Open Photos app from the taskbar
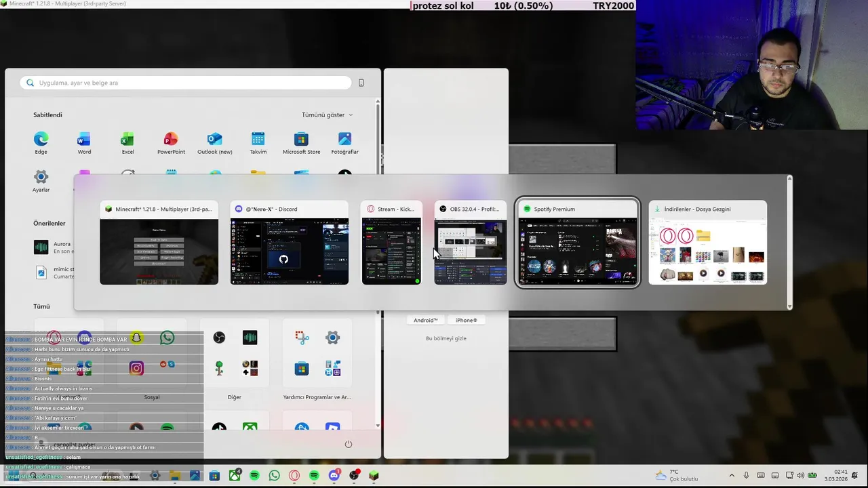The height and width of the screenshot is (488, 868). click(195, 476)
